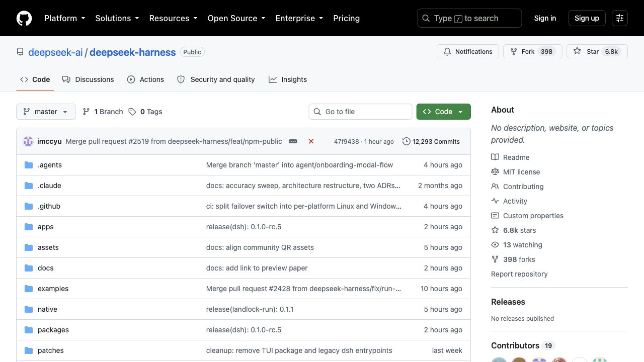
Task: Click the red failed checks X icon
Action: click(311, 141)
